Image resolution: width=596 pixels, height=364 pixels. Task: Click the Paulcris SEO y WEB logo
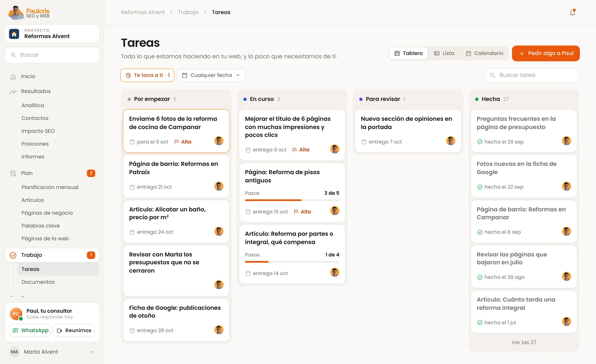tap(29, 13)
